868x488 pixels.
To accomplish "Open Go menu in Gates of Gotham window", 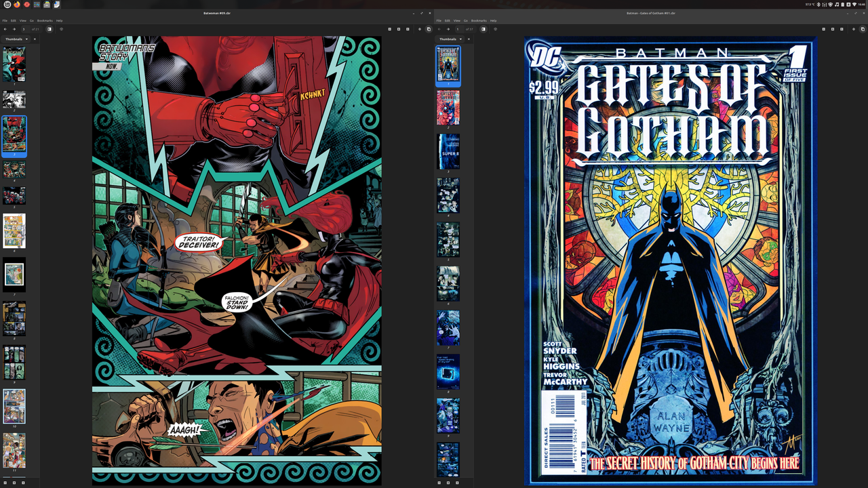I will [465, 21].
